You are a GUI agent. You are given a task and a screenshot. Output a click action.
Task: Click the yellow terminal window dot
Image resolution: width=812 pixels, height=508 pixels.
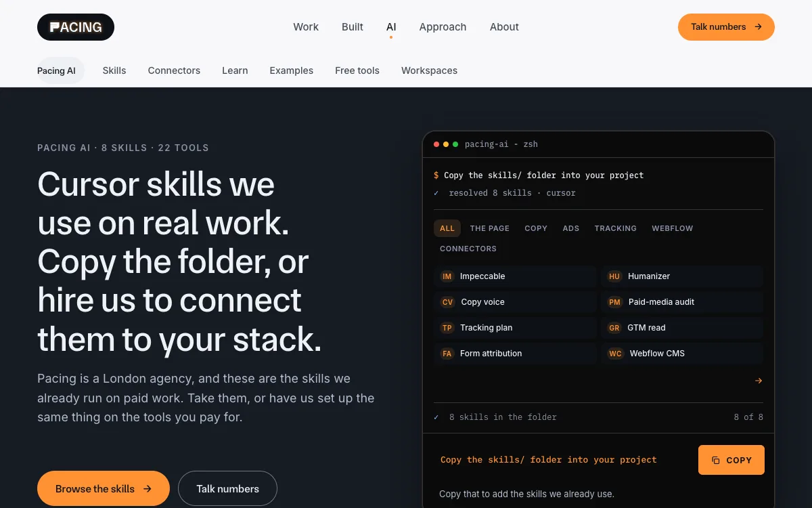[x=446, y=144]
